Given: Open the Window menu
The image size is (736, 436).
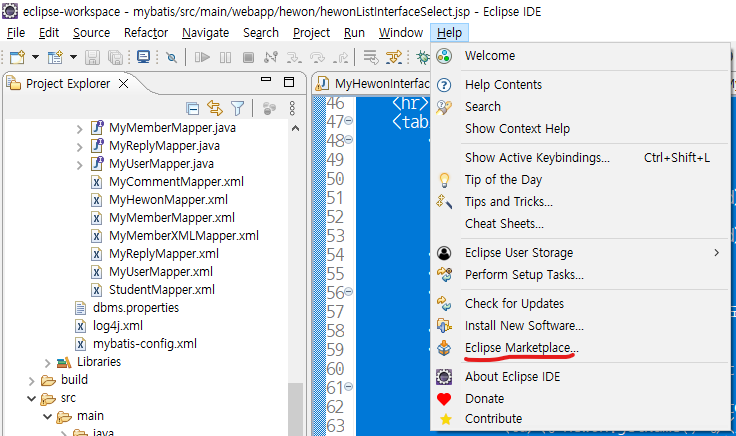Looking at the screenshot, I should point(401,33).
